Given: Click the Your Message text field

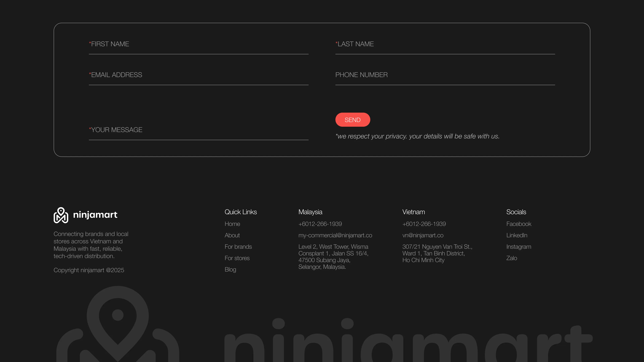Looking at the screenshot, I should pos(199,130).
